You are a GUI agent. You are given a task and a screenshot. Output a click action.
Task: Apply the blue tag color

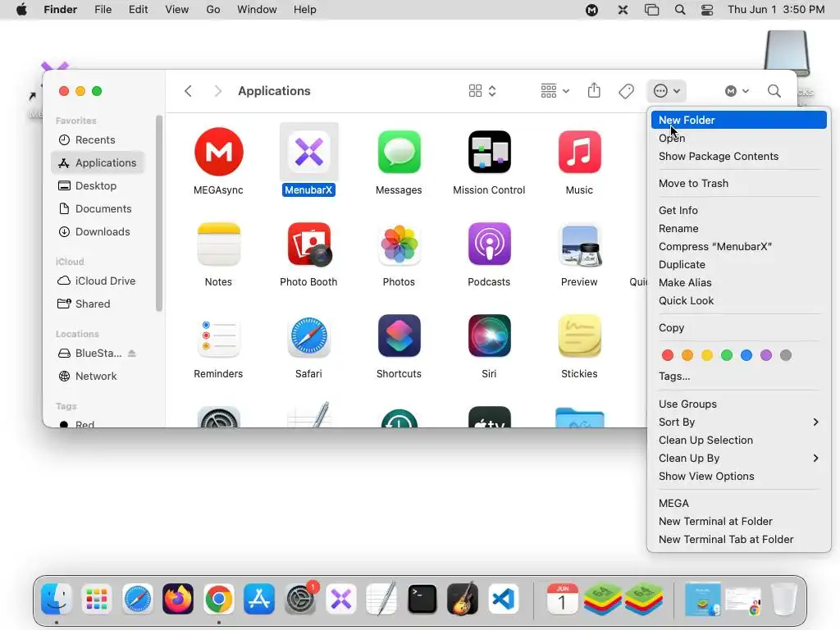coord(746,355)
